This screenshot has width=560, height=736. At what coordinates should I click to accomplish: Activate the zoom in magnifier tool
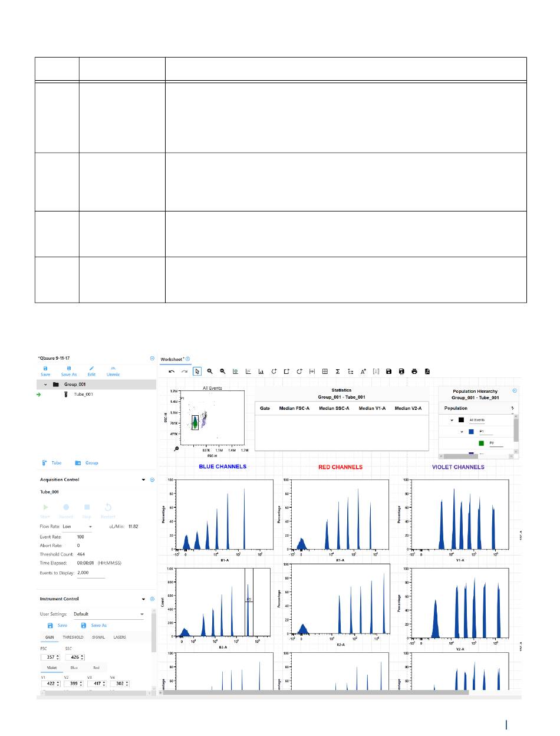[210, 372]
